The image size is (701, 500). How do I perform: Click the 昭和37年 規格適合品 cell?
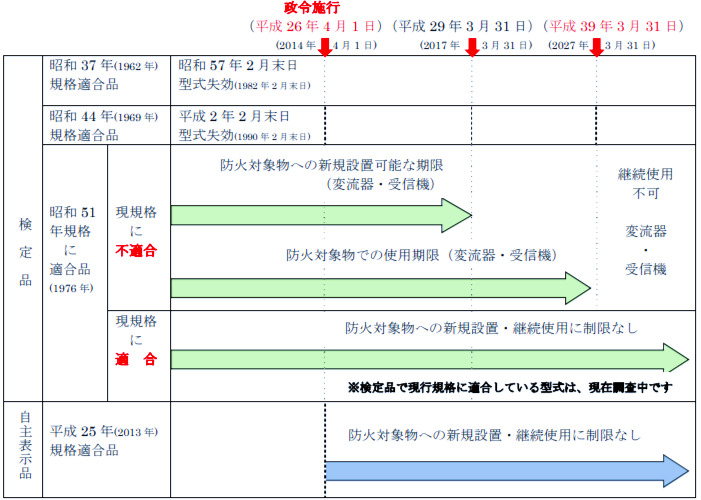pos(105,75)
